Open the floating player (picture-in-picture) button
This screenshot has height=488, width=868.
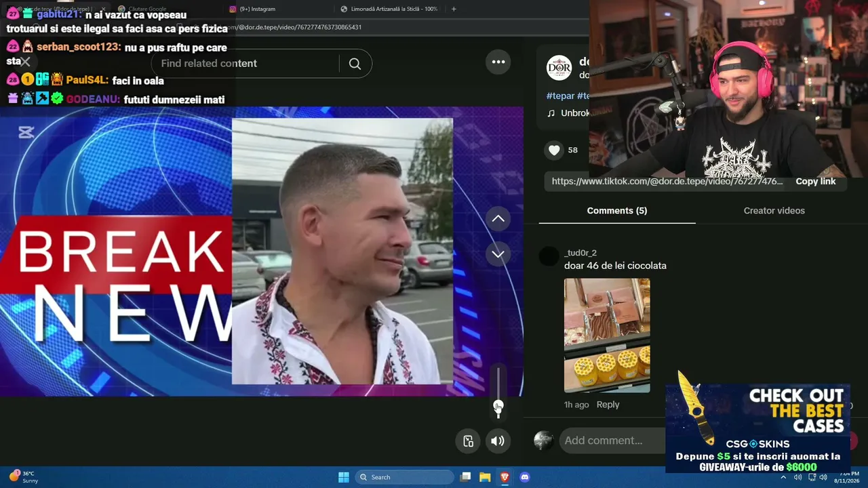[x=468, y=441]
